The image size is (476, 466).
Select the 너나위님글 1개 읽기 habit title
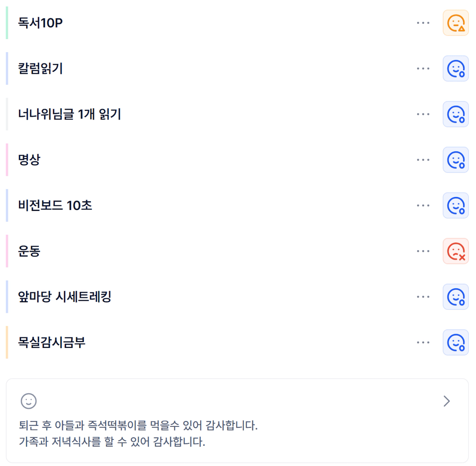coord(69,114)
